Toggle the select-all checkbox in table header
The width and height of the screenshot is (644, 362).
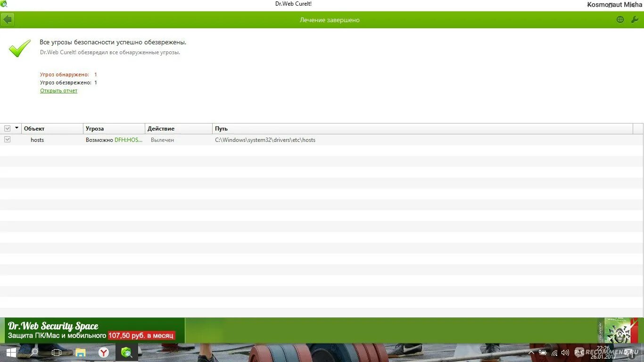click(x=7, y=128)
